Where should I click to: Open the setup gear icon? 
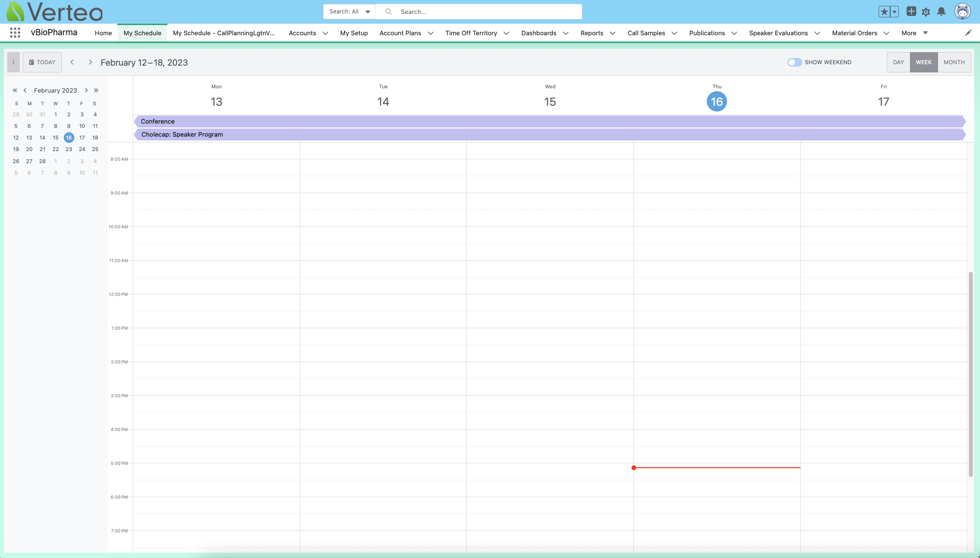tap(926, 12)
